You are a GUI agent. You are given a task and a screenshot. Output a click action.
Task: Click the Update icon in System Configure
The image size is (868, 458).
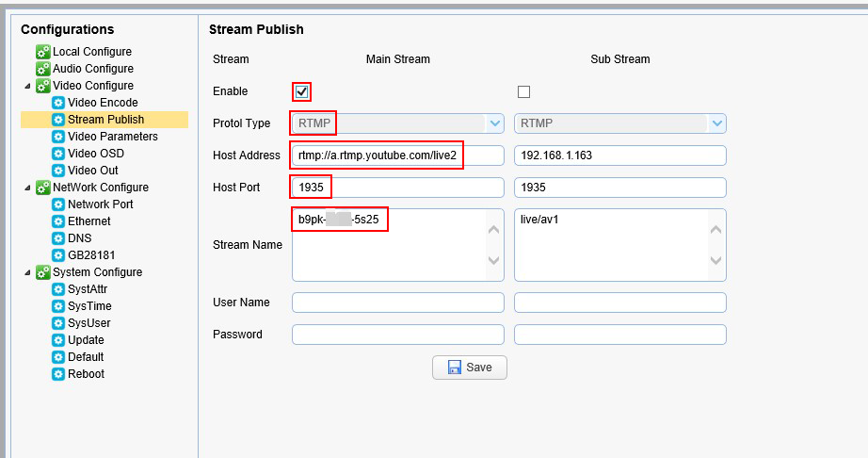pos(58,340)
